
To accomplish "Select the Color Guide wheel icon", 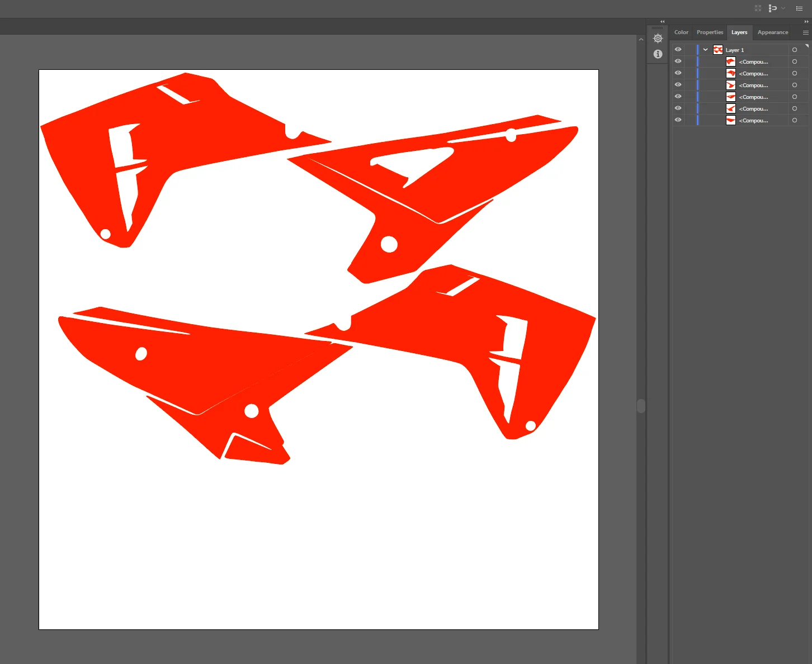I will [658, 39].
